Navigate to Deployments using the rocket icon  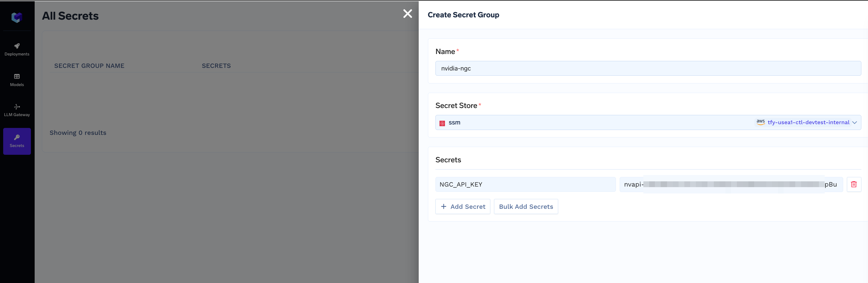pyautogui.click(x=17, y=46)
